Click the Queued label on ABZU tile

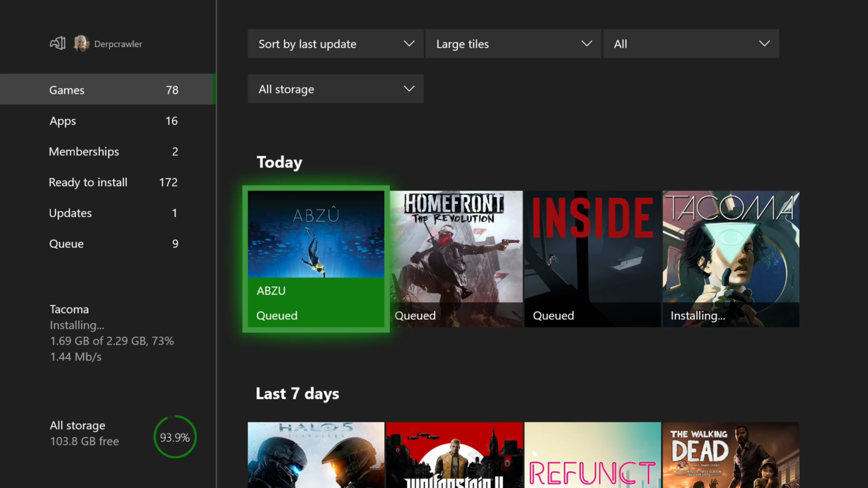(277, 316)
